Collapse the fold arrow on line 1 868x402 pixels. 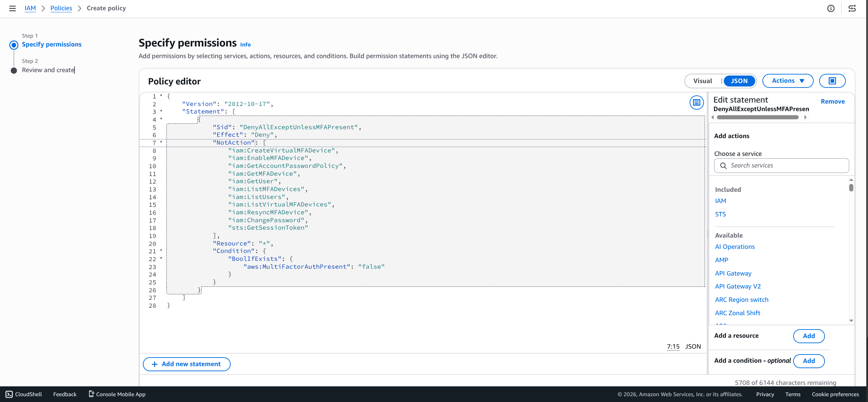[161, 96]
